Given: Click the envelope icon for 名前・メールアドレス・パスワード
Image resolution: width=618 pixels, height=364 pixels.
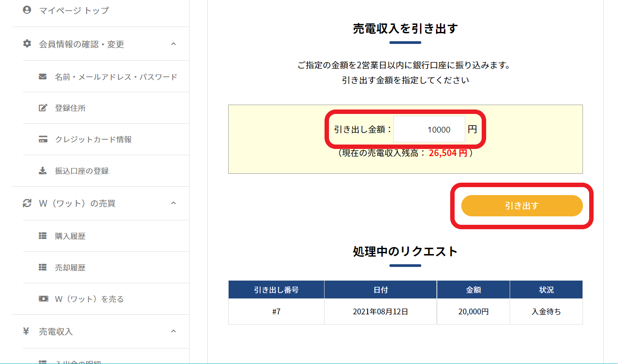Looking at the screenshot, I should 43,77.
